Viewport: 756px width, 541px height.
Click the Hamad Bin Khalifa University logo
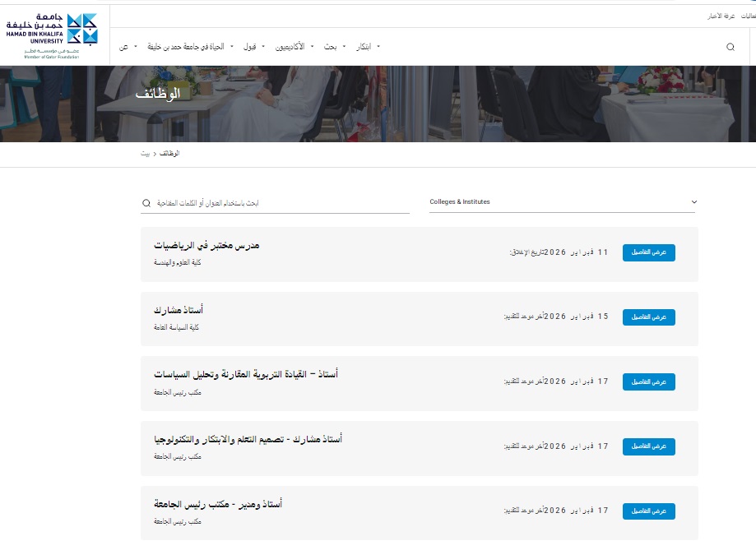[x=54, y=33]
